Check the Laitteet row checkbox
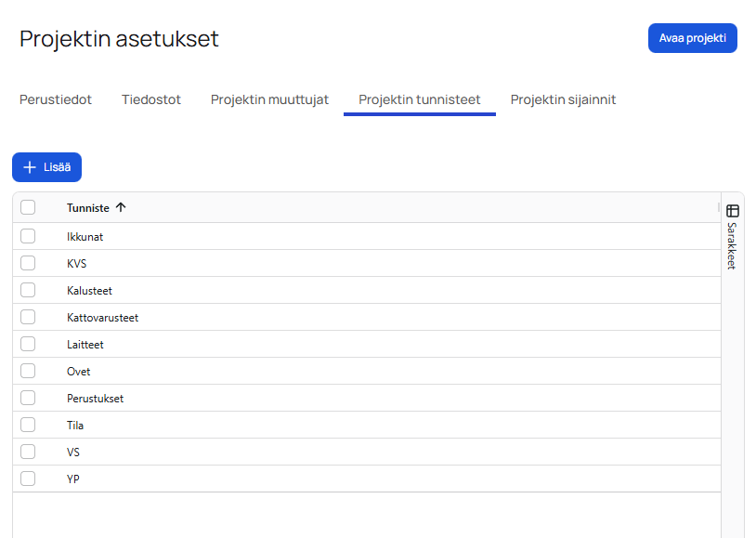This screenshot has width=756, height=538. 28,344
